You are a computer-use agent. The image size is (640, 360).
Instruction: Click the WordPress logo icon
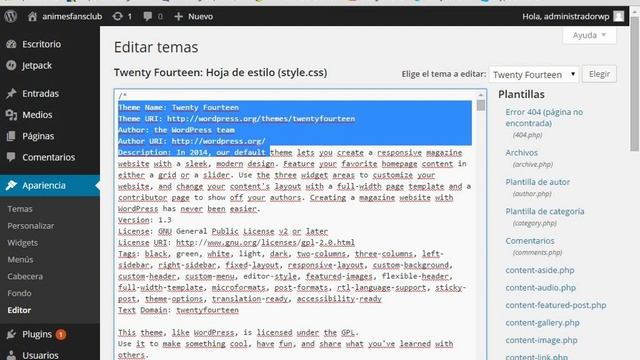[x=11, y=16]
